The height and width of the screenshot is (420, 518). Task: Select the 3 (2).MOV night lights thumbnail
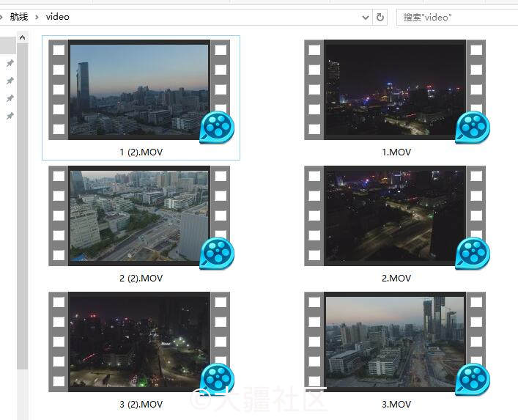139,342
